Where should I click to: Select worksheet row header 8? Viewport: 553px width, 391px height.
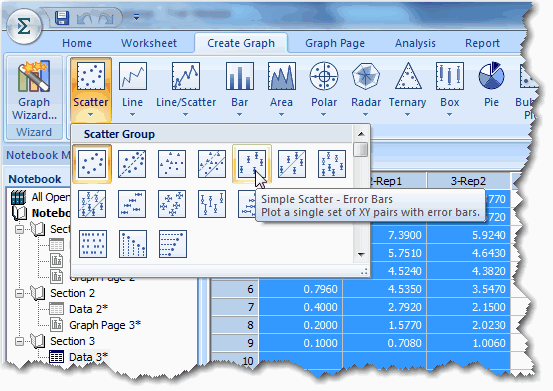point(235,325)
